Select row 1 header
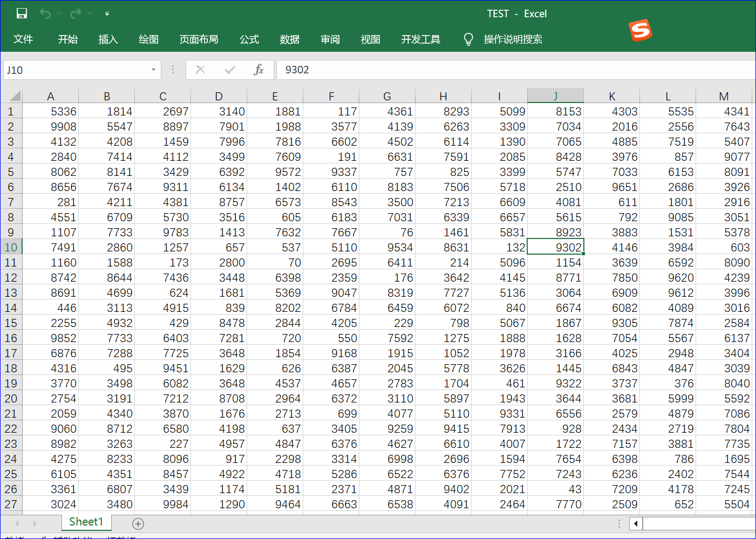The width and height of the screenshot is (756, 539). tap(11, 111)
